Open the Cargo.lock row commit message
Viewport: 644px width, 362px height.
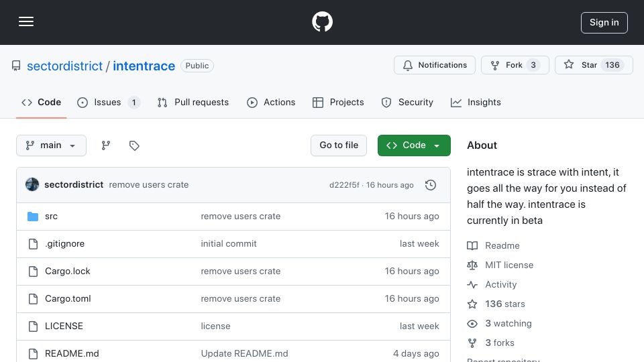[x=241, y=271]
